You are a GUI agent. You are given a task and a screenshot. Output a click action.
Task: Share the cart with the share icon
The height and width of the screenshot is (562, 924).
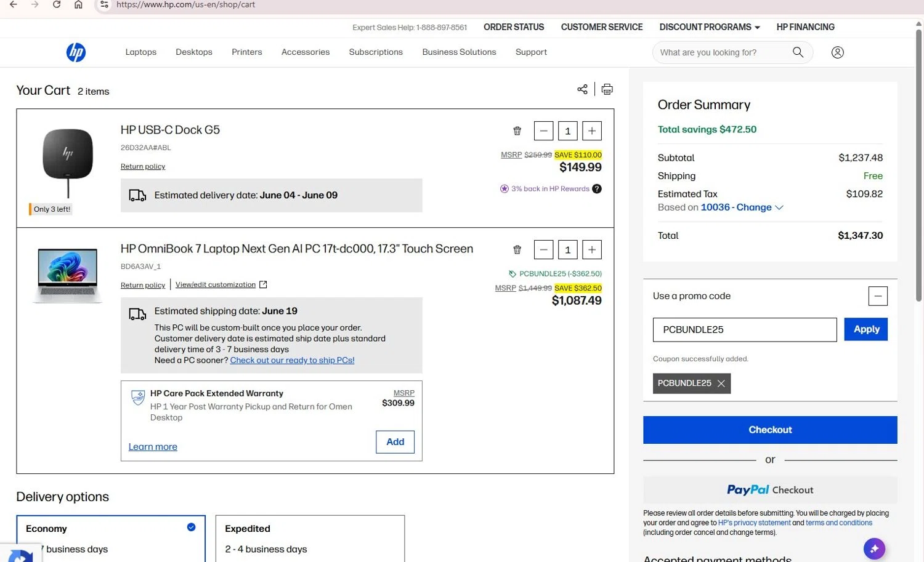click(x=582, y=89)
